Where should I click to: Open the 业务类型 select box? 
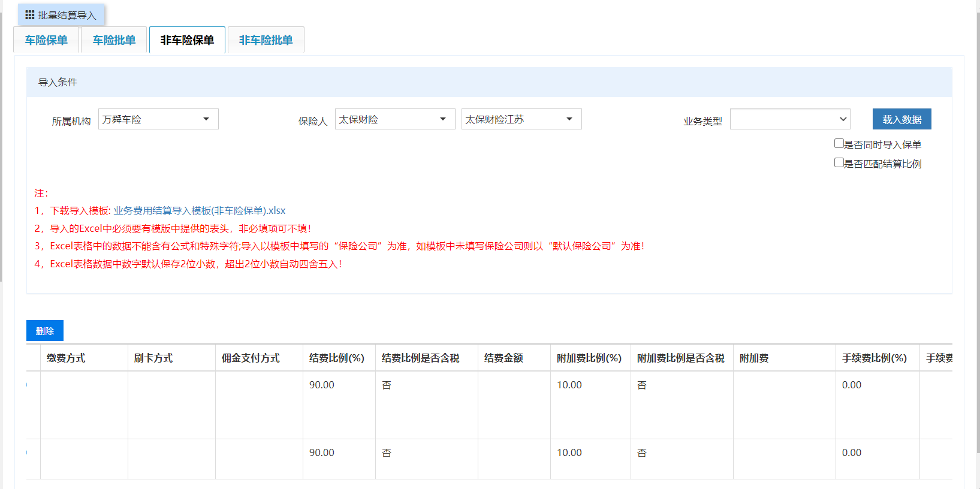(790, 119)
